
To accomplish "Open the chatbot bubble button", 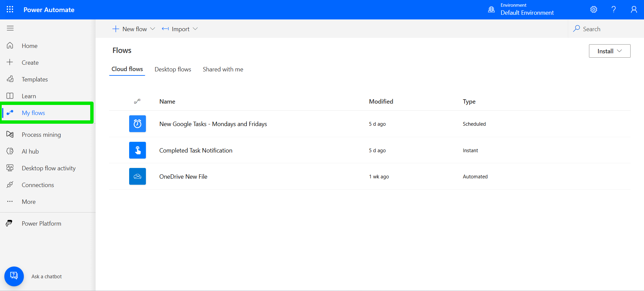I will pos(14,276).
